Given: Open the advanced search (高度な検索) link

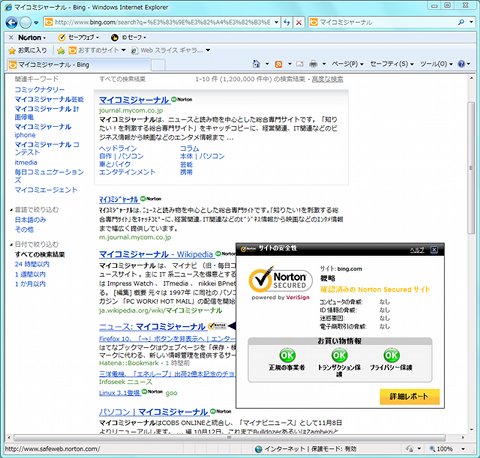Looking at the screenshot, I should [x=327, y=79].
